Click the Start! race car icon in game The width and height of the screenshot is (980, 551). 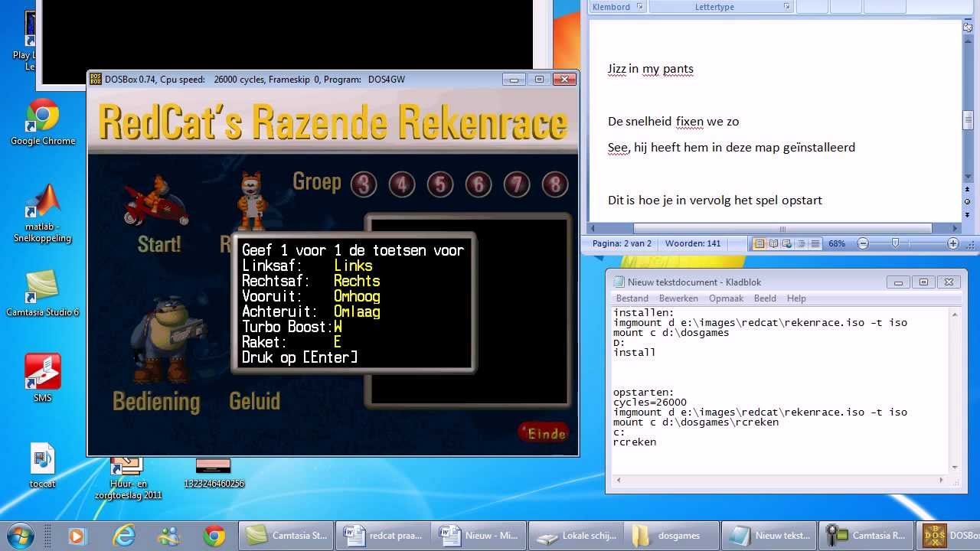coord(157,201)
